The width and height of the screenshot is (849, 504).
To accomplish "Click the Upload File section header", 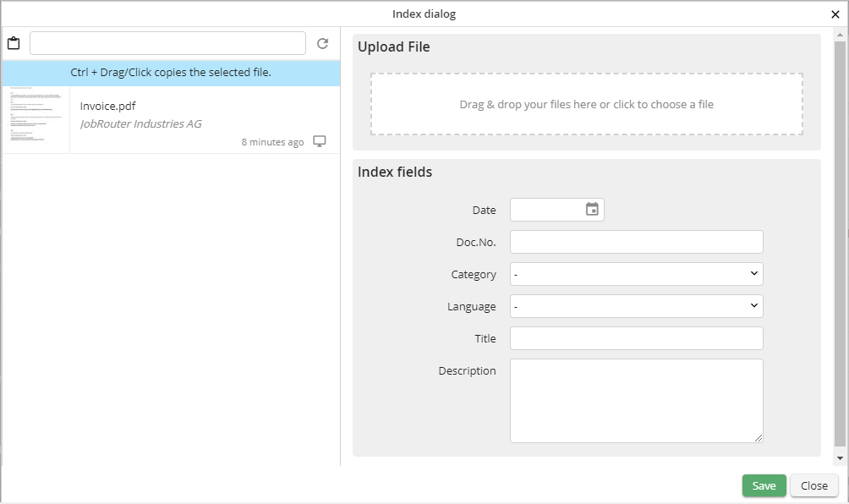I will [393, 47].
